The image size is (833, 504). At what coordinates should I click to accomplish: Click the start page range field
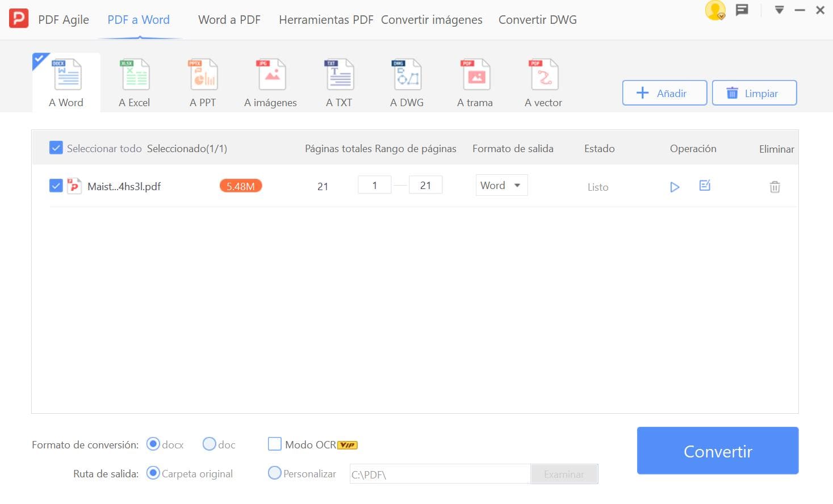pos(375,186)
